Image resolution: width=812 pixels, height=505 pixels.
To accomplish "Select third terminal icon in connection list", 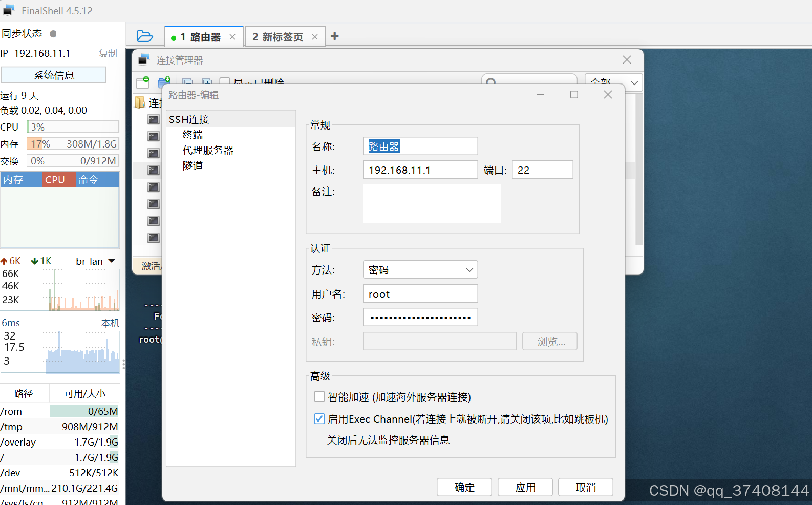I will (x=153, y=153).
